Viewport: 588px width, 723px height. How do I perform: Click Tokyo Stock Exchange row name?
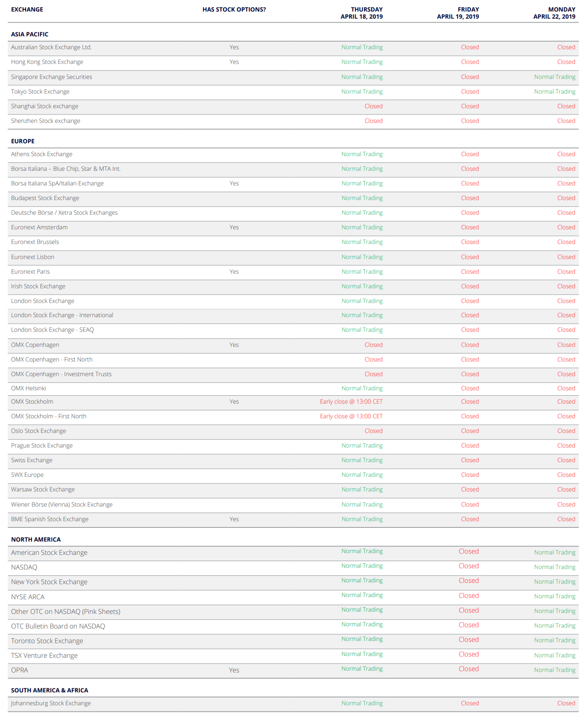tap(40, 91)
